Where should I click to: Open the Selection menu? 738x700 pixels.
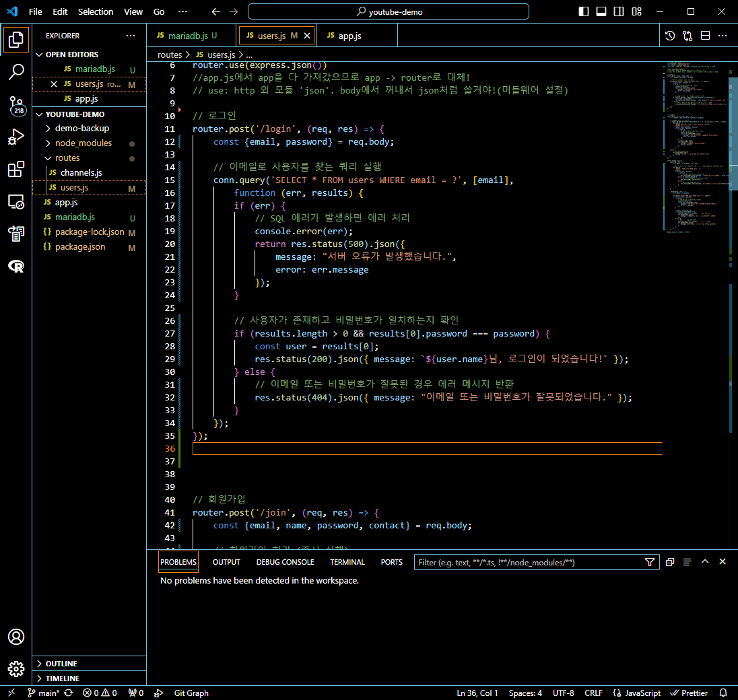tap(96, 11)
